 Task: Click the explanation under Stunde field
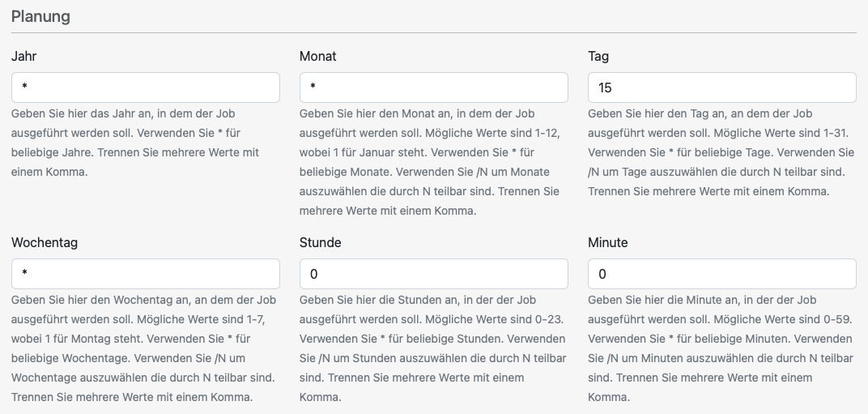click(432, 348)
